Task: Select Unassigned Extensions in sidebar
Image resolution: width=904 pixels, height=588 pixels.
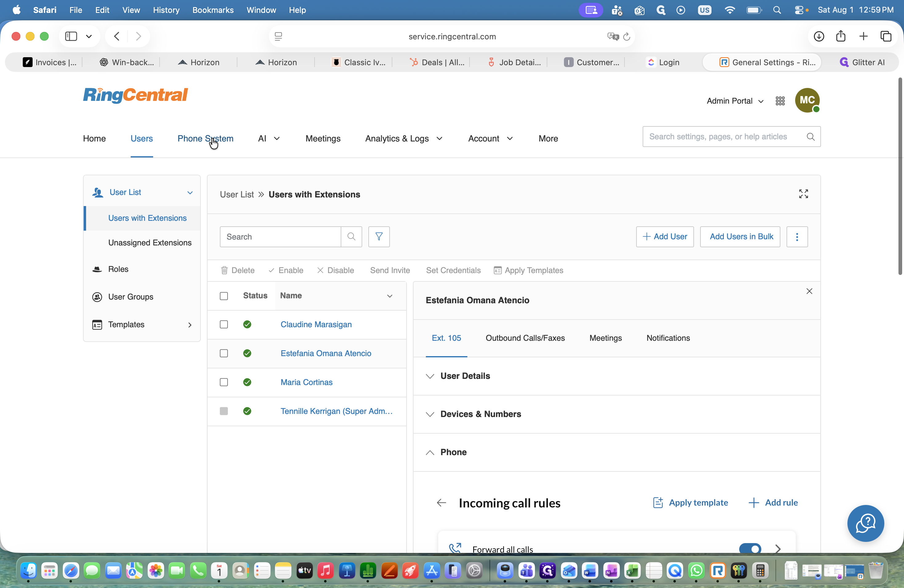Action: pyautogui.click(x=150, y=243)
